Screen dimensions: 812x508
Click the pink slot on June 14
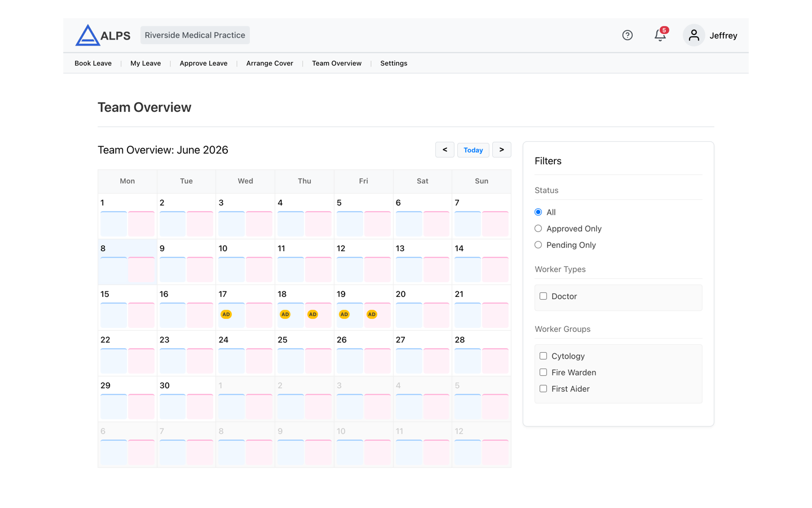(496, 269)
